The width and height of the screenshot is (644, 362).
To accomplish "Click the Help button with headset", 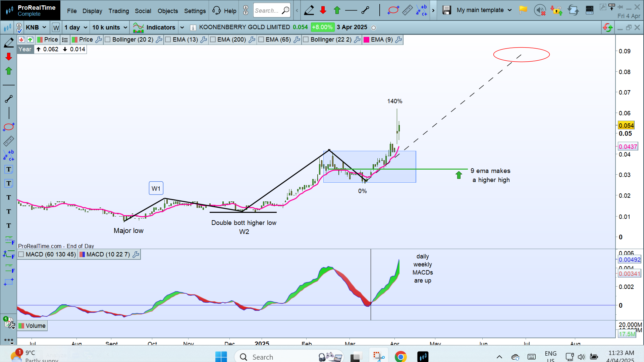I will [224, 11].
